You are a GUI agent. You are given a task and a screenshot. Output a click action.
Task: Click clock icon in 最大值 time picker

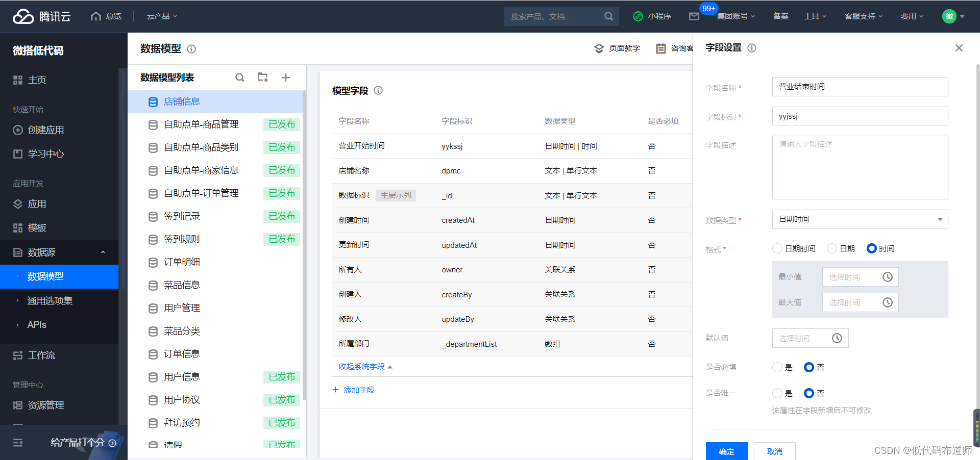[x=888, y=302]
